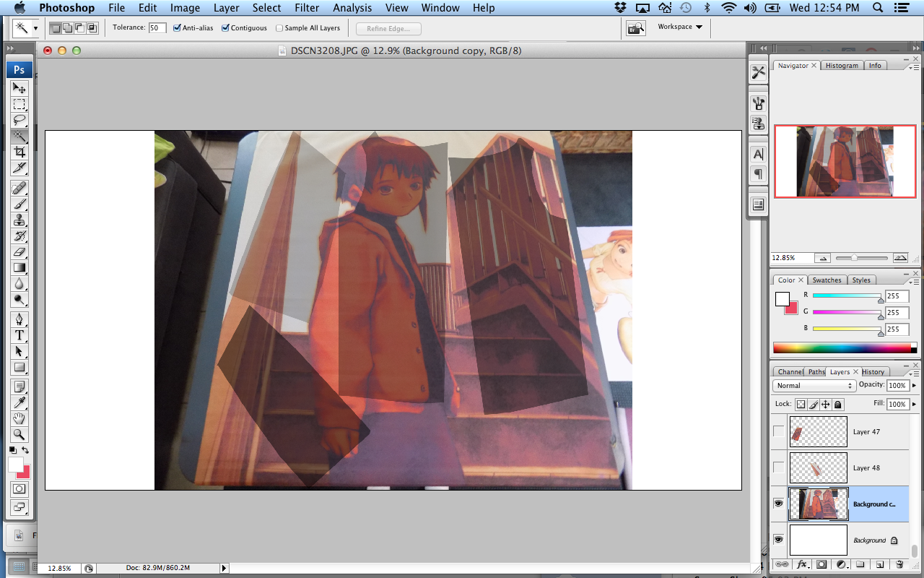This screenshot has width=924, height=578.
Task: Switch to the History tab
Action: click(x=873, y=372)
